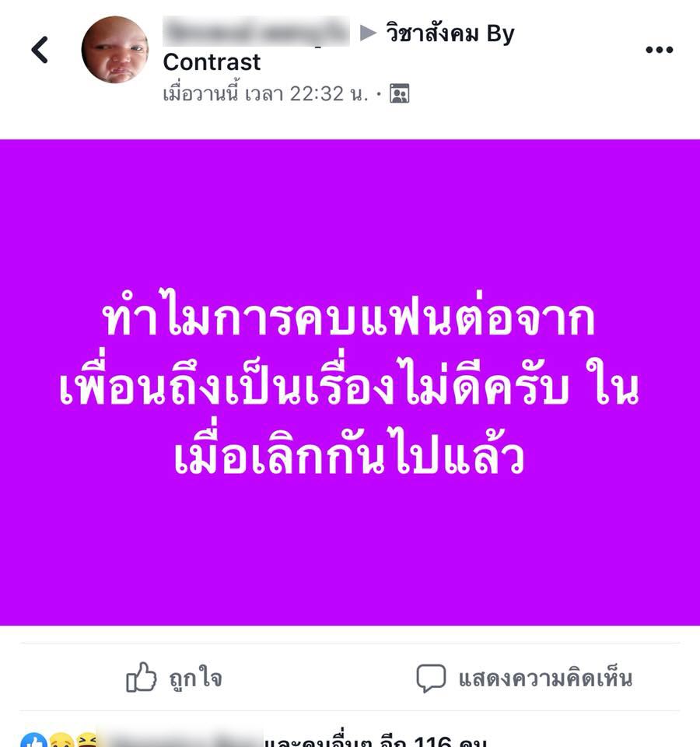This screenshot has width=700, height=747.
Task: Click the laughing haha reaction emoji
Action: pos(87,742)
